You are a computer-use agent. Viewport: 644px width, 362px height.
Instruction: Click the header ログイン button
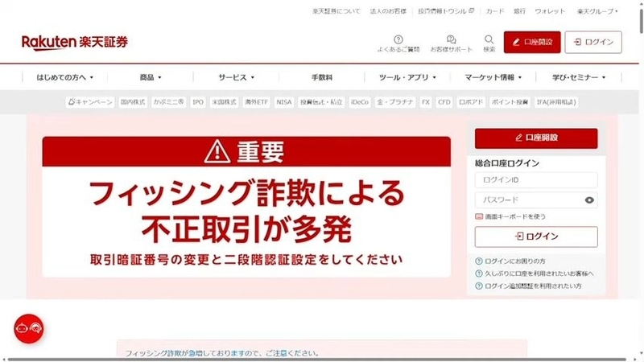point(593,43)
